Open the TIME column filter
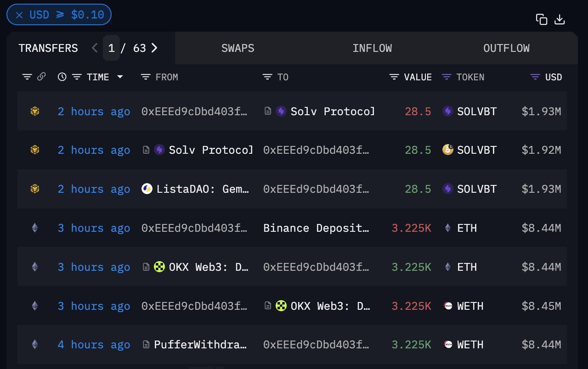 [x=77, y=77]
